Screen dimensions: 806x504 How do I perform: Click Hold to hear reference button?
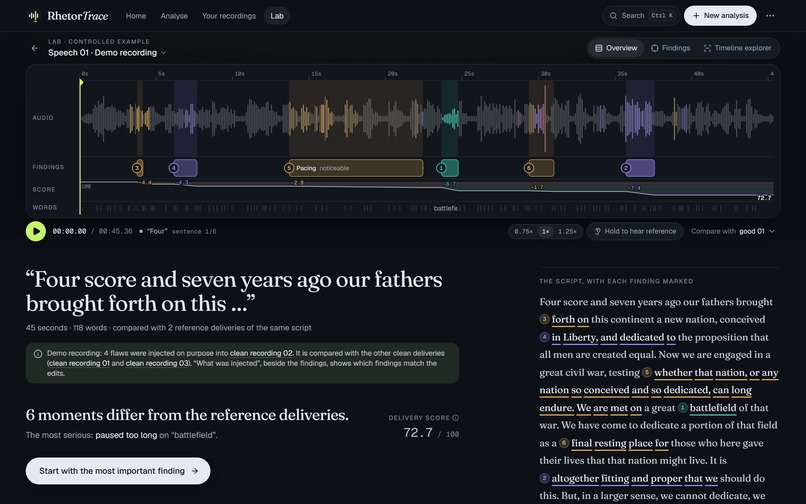(x=635, y=231)
